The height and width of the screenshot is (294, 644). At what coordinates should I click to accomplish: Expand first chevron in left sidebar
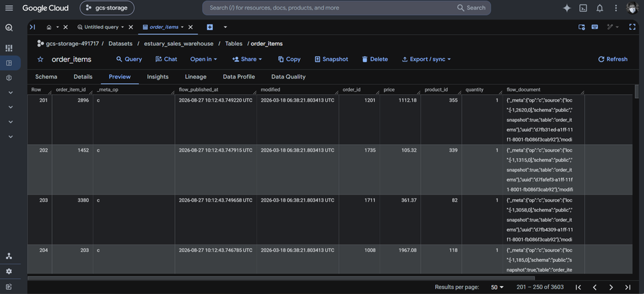(11, 93)
